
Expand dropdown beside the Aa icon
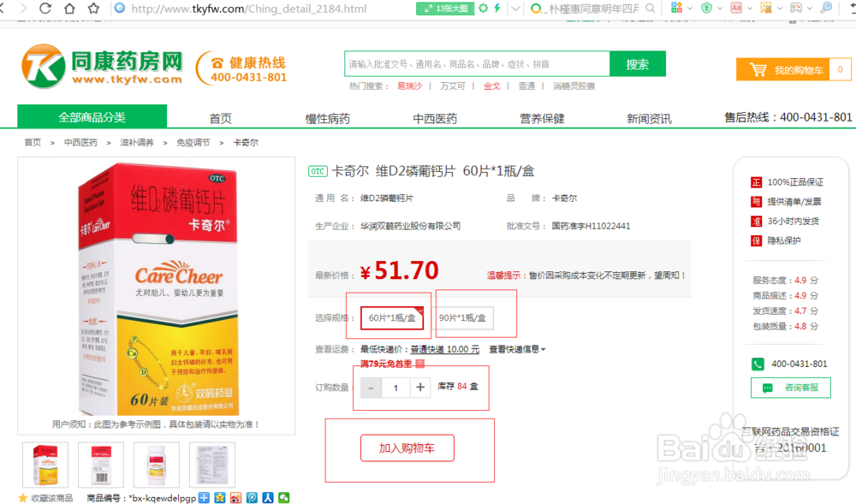click(x=750, y=9)
